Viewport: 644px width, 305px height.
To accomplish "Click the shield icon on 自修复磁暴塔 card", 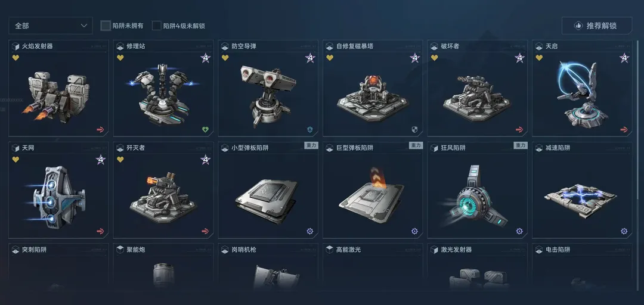I will coord(414,130).
